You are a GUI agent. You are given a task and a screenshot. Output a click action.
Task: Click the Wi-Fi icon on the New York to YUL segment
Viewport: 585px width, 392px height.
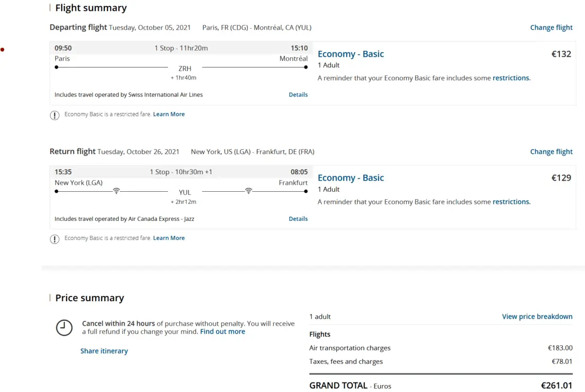click(x=116, y=191)
